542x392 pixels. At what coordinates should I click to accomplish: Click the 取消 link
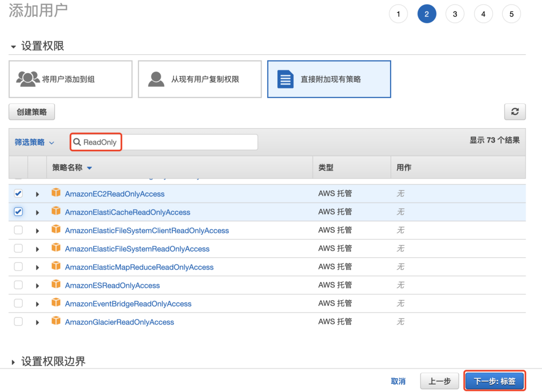tap(398, 381)
